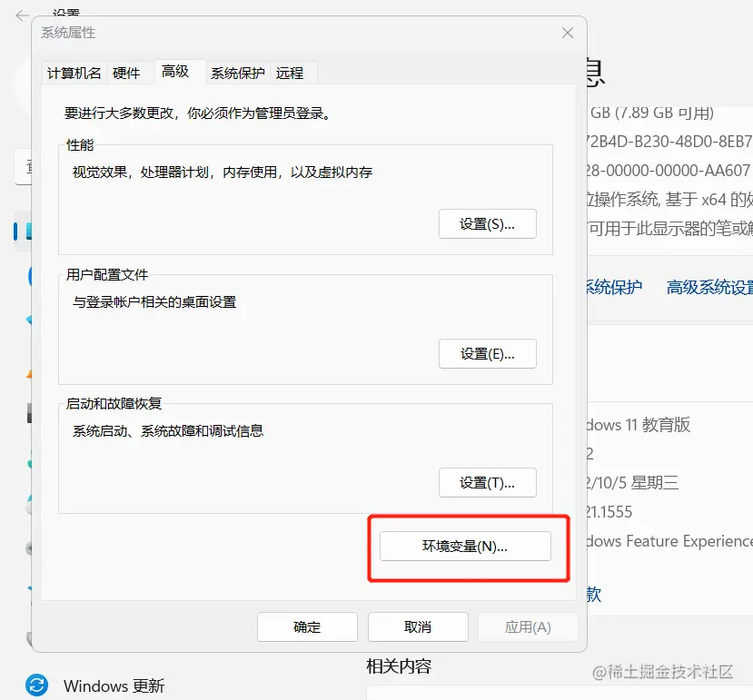Close the 系统属性 dialog
The height and width of the screenshot is (700, 753).
click(568, 33)
